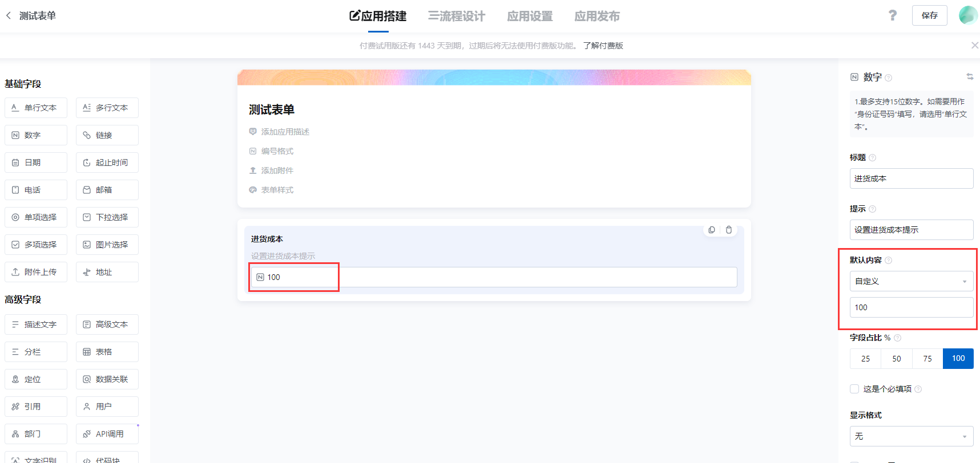Switch to 应用设置 tab
Viewport: 980px width, 463px height.
(x=530, y=16)
